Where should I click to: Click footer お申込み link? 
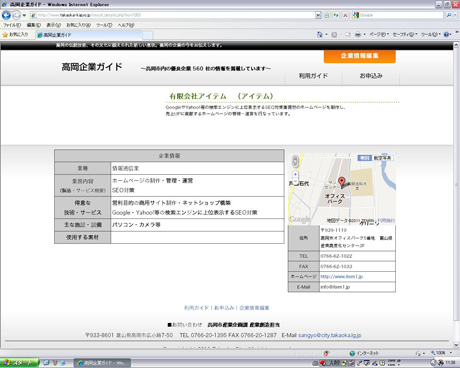224,308
